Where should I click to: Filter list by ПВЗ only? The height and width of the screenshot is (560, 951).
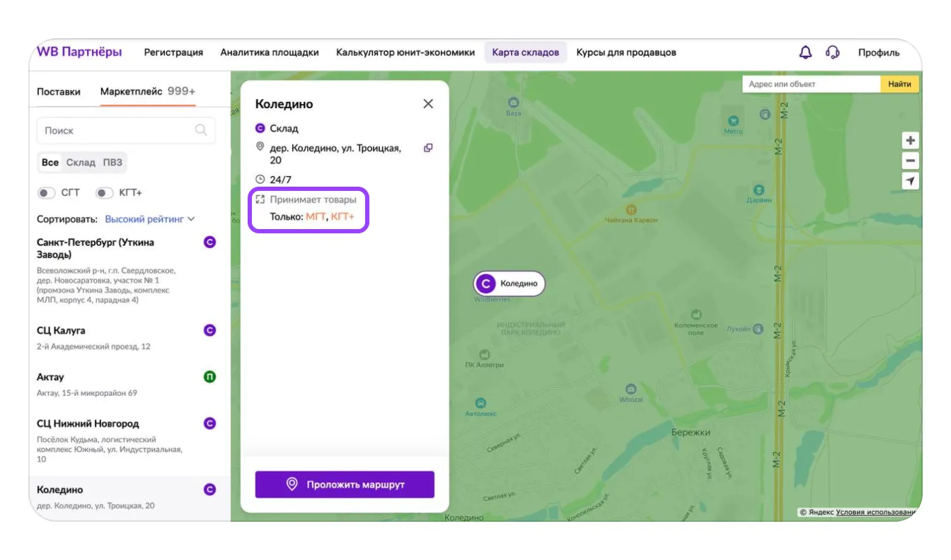coord(113,163)
